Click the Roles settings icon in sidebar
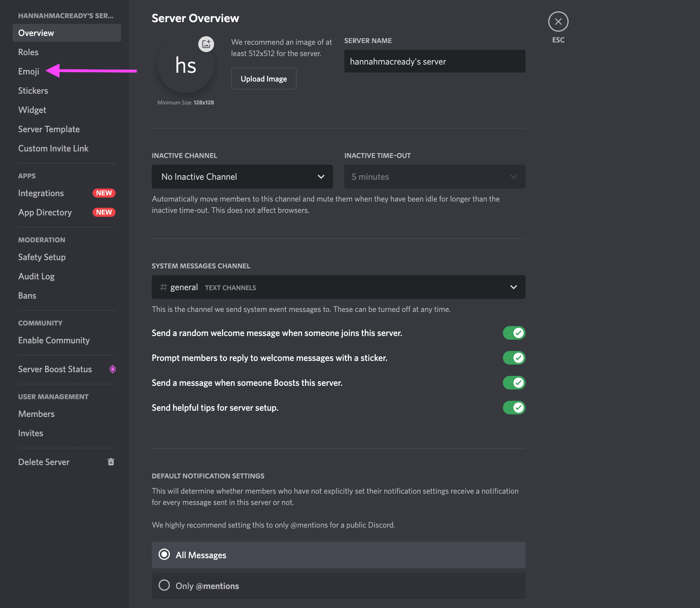The height and width of the screenshot is (608, 700). [28, 52]
